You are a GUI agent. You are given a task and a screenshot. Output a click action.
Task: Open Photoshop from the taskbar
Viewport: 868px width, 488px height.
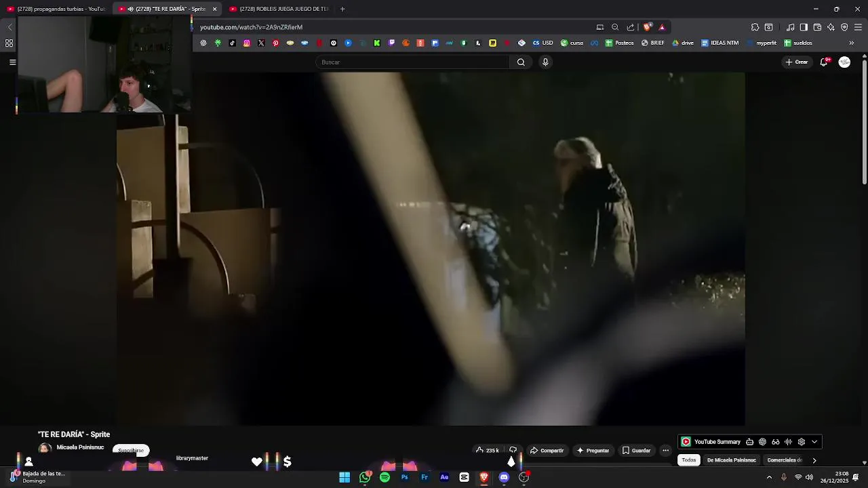(404, 477)
